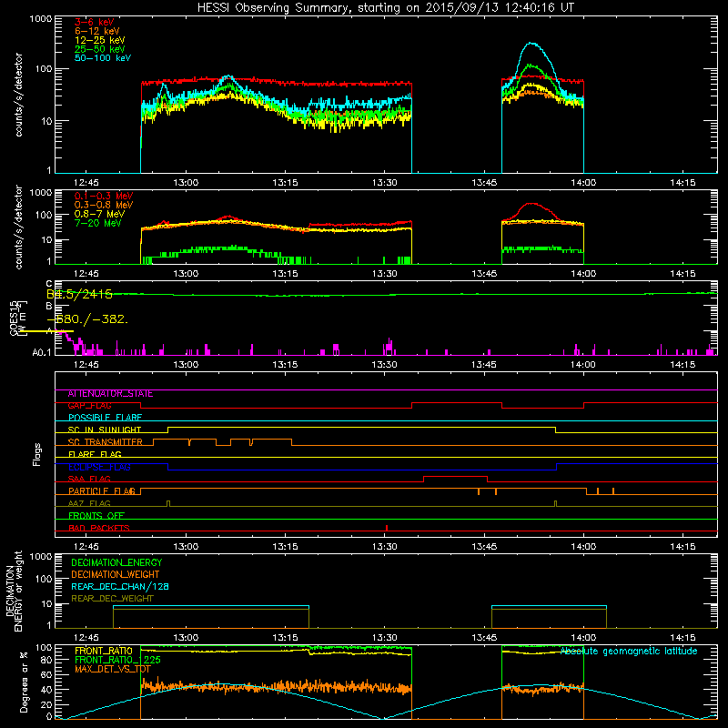Select the 50-100 keV legend label
This screenshot has width=728, height=728.
(x=103, y=58)
